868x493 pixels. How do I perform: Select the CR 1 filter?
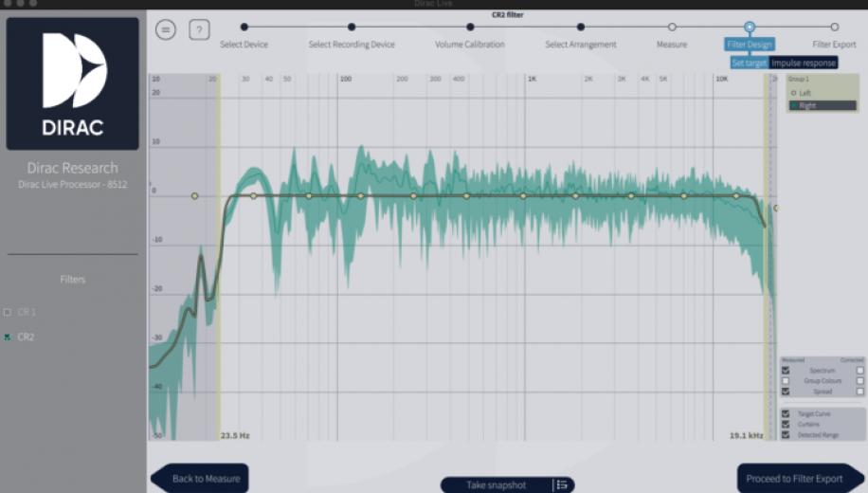(9, 312)
